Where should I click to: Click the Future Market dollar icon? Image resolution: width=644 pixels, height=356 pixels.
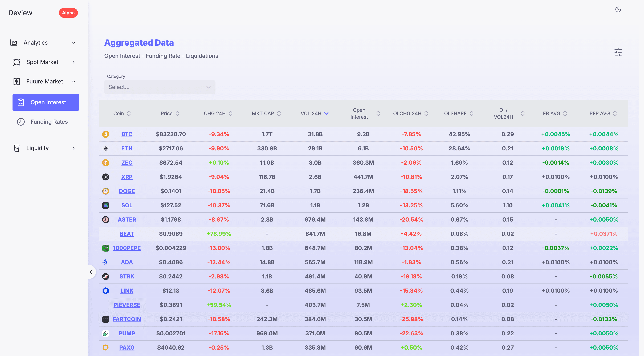pyautogui.click(x=17, y=81)
